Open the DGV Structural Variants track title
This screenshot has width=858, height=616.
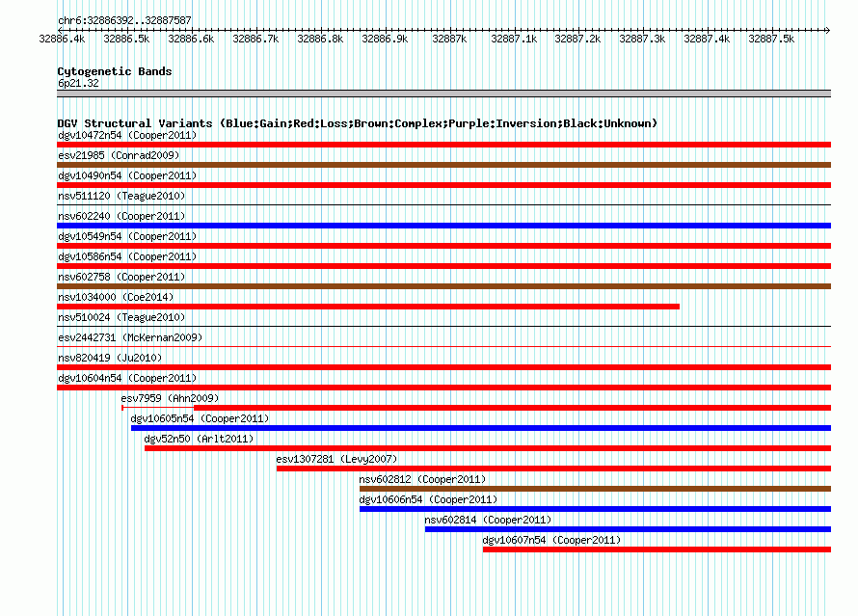(358, 123)
